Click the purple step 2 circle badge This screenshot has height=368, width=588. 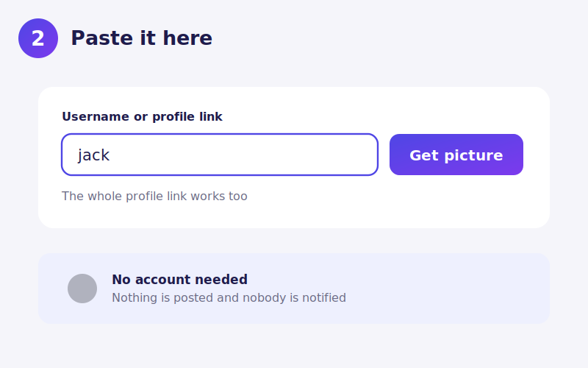pyautogui.click(x=38, y=38)
